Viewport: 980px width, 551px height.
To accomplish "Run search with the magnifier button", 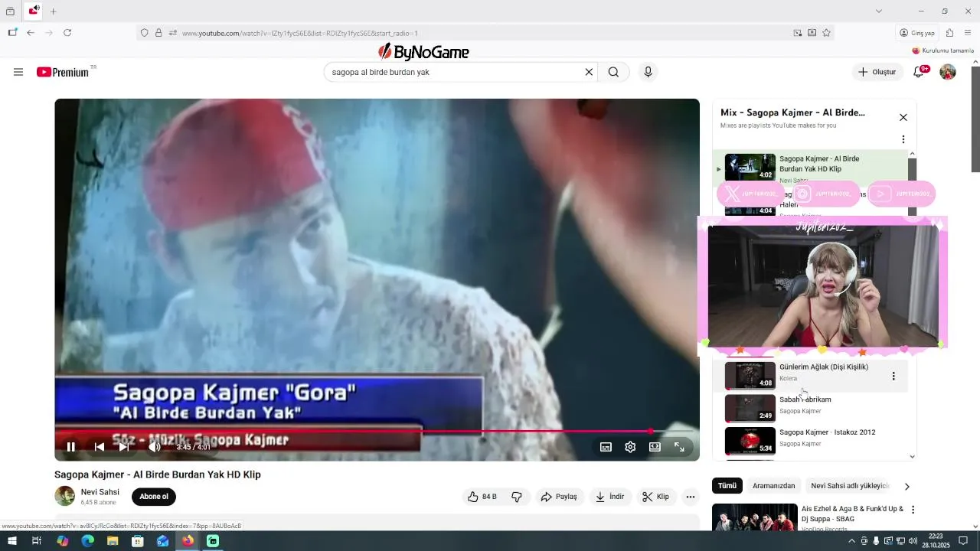I will (x=613, y=72).
